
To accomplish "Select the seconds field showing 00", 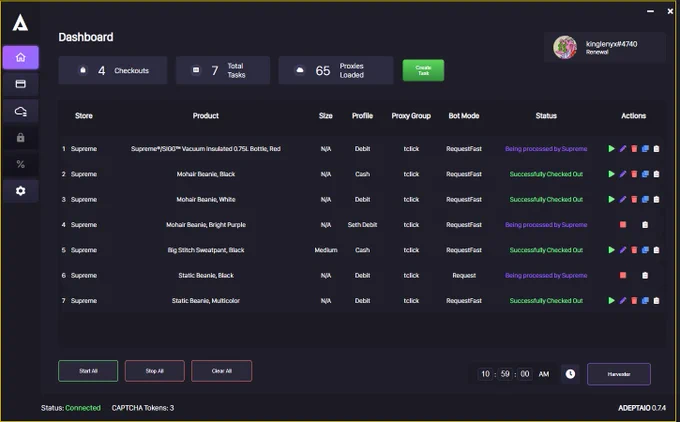I will (525, 374).
